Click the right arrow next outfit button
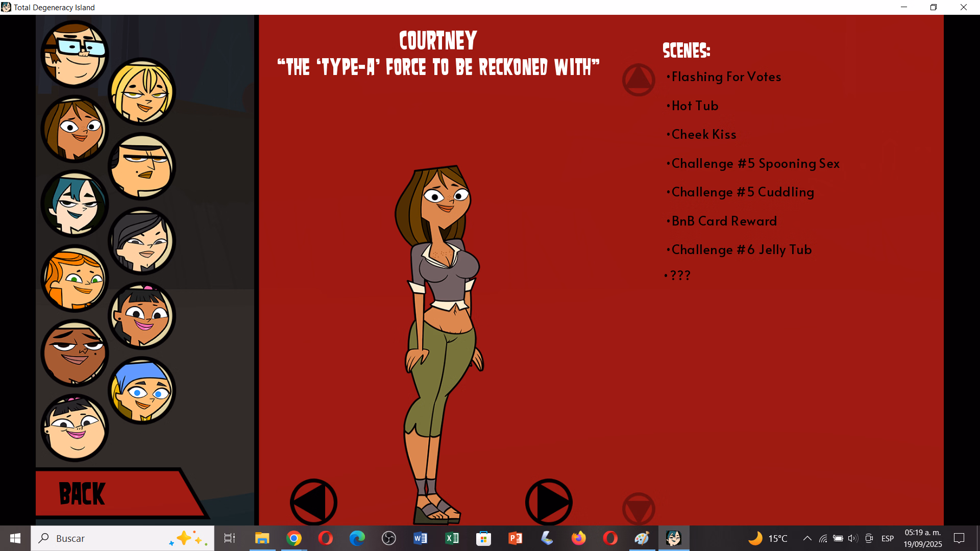Image resolution: width=980 pixels, height=551 pixels. click(549, 502)
